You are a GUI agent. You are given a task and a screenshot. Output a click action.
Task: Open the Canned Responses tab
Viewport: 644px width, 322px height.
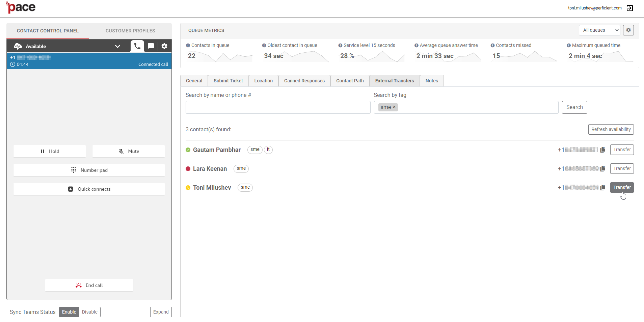point(304,81)
